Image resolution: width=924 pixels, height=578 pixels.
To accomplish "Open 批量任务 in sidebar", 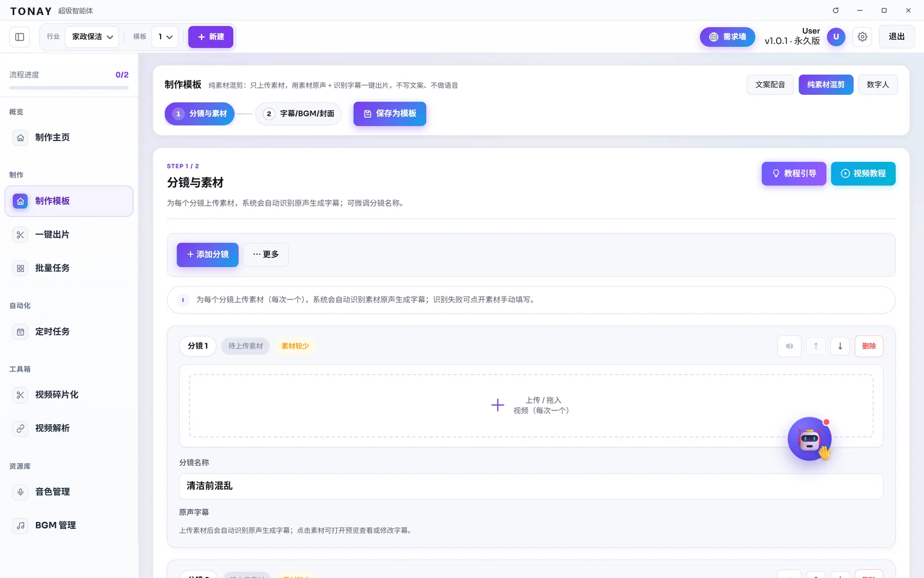I will point(69,268).
